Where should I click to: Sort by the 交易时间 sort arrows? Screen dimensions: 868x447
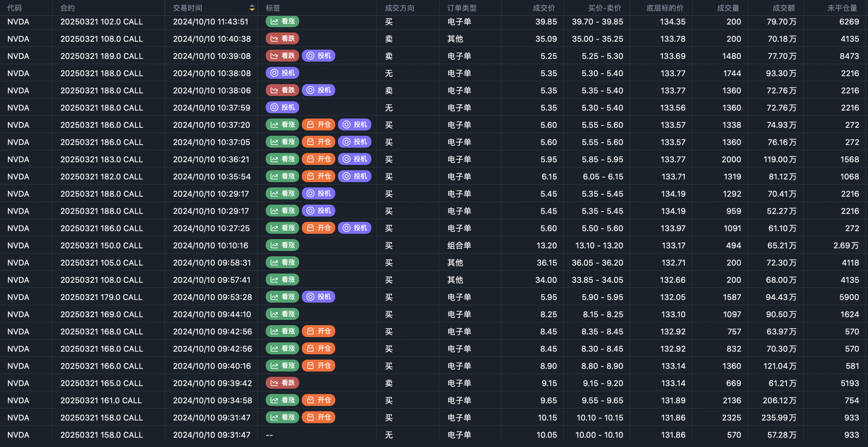coord(252,8)
